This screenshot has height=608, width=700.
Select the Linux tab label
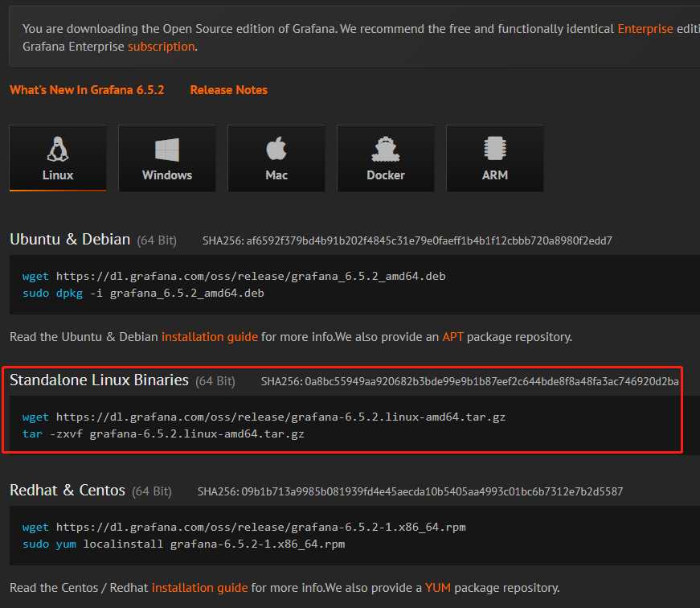[x=58, y=175]
